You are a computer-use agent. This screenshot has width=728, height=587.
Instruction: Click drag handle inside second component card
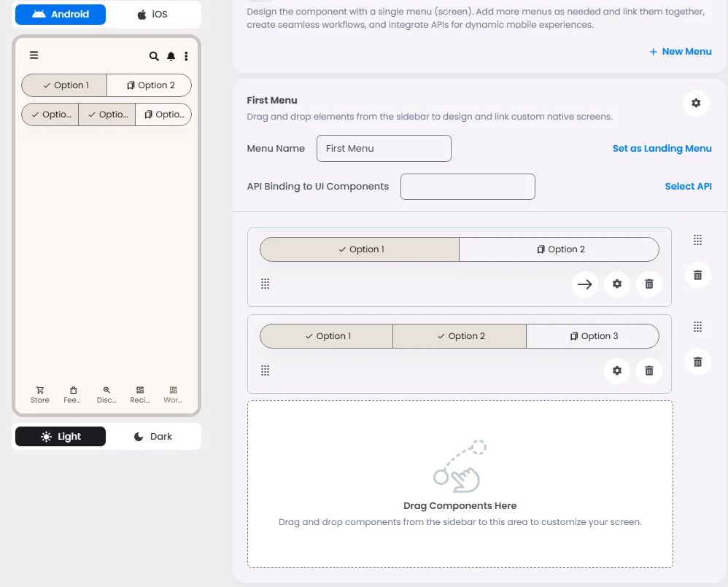pos(265,370)
